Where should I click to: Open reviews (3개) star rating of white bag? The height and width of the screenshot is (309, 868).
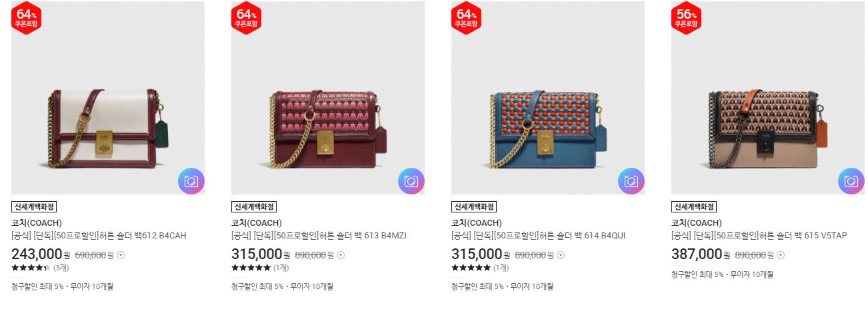[x=40, y=268]
